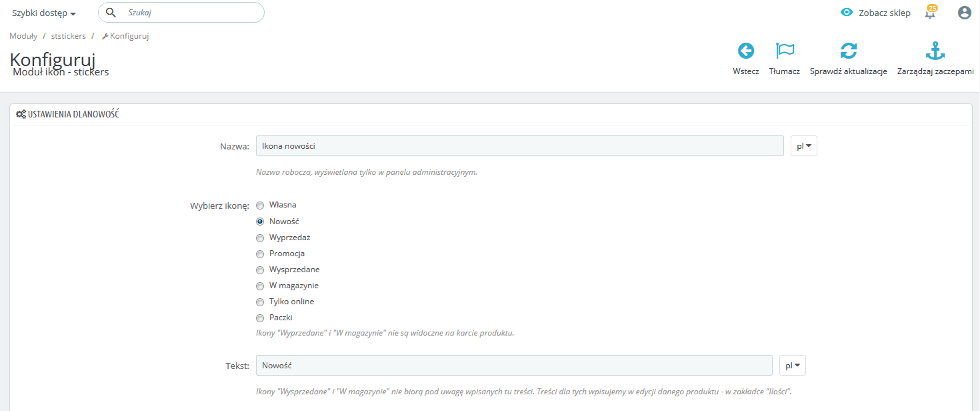Screen dimensions: 980x411
Task: Open the pl language dropdown beside Nazwa
Action: tap(803, 146)
